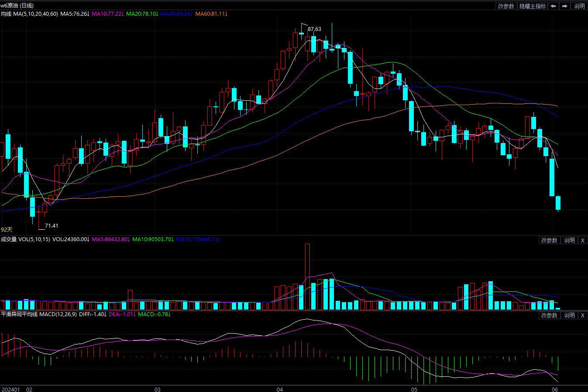Click the volume MA5:88432.80 value
The image size is (588, 392).
(x=111, y=239)
